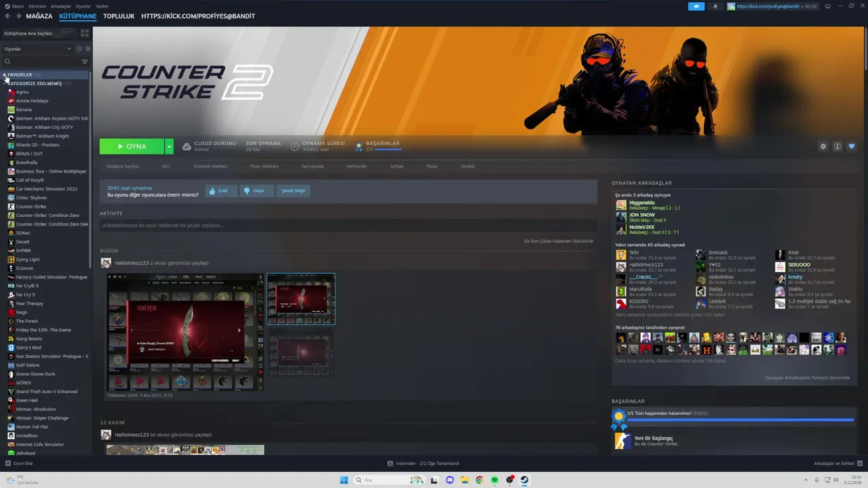Open Chrome from the taskbar
This screenshot has width=868, height=488.
click(x=479, y=480)
